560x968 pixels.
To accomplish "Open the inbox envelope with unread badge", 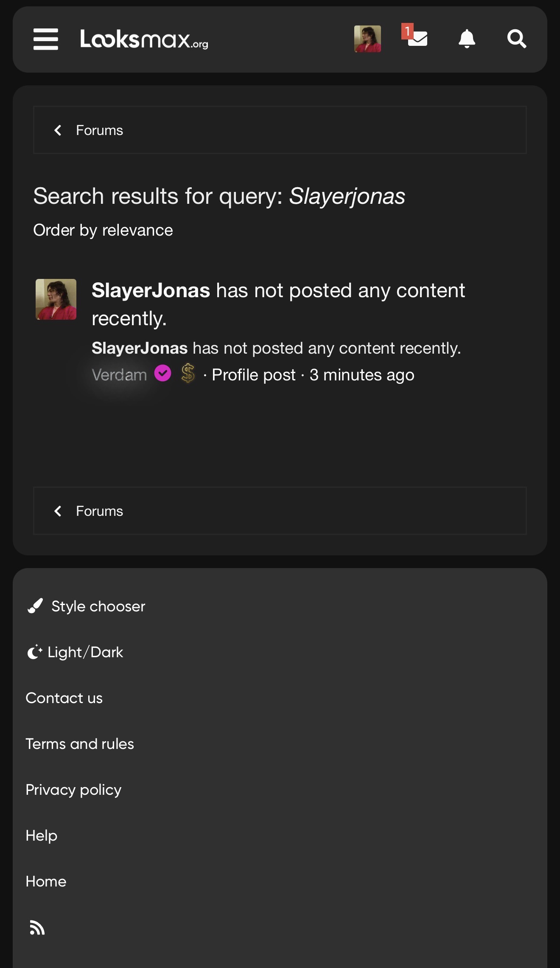I will 417,38.
